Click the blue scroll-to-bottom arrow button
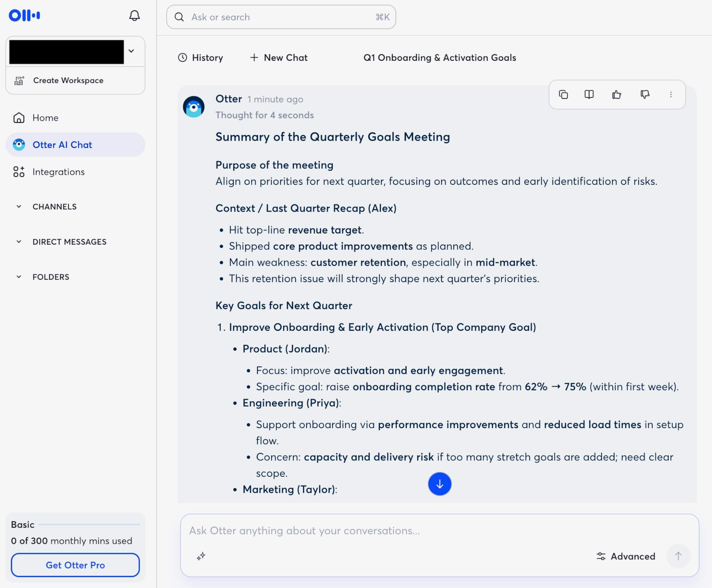Image resolution: width=712 pixels, height=588 pixels. (439, 484)
